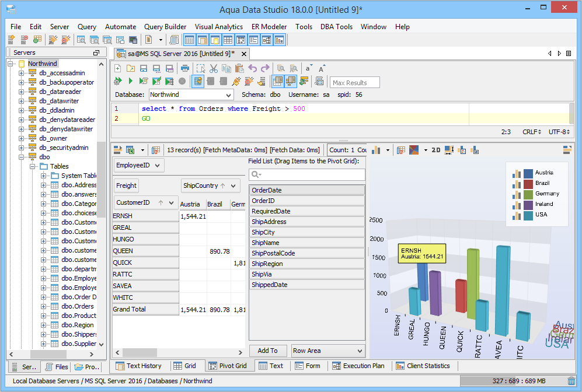The width and height of the screenshot is (582, 392).
Task: Click the Germany green legend swatch
Action: pos(528,194)
